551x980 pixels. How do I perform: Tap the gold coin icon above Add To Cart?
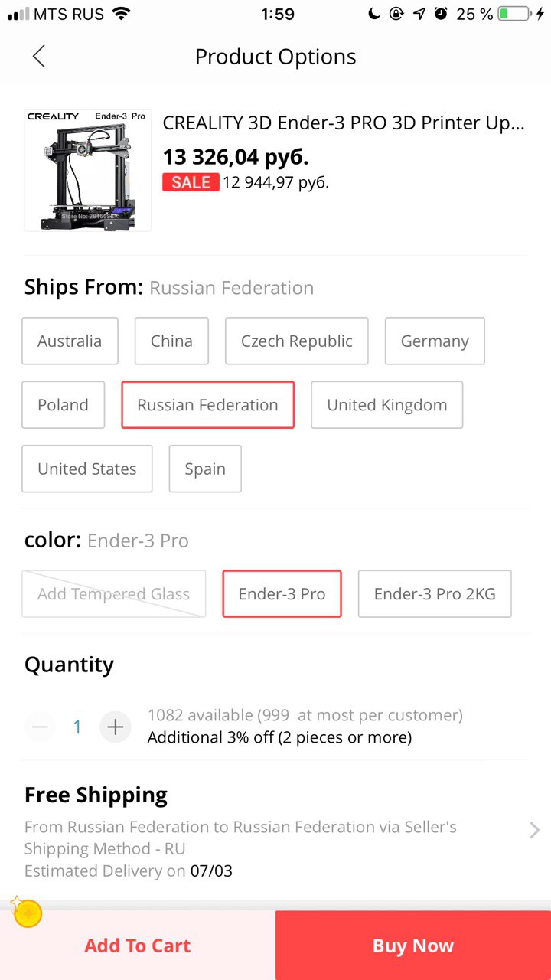[27, 912]
